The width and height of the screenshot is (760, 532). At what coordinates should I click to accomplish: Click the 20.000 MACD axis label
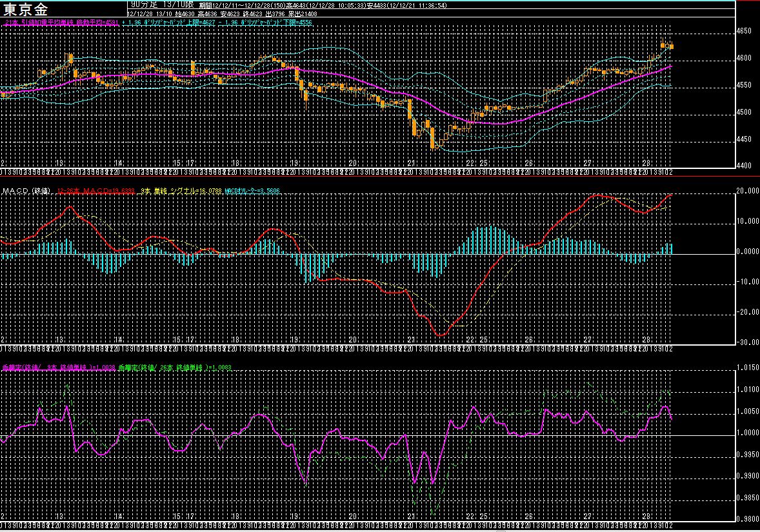pyautogui.click(x=747, y=191)
